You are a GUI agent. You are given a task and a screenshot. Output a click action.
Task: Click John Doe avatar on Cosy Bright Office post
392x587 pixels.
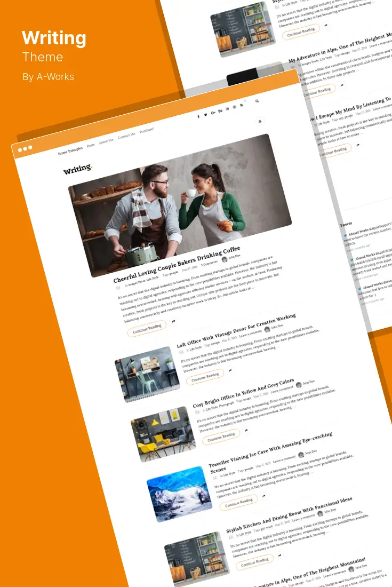point(299,385)
